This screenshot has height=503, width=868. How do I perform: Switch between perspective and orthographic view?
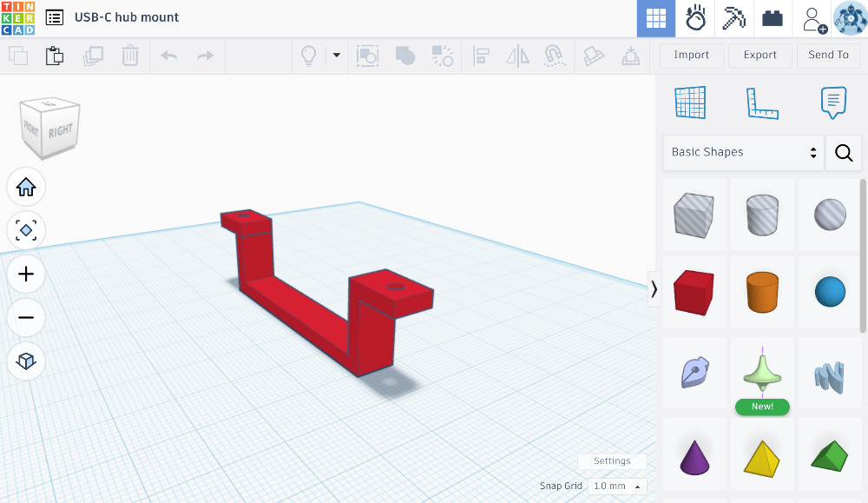pyautogui.click(x=26, y=361)
